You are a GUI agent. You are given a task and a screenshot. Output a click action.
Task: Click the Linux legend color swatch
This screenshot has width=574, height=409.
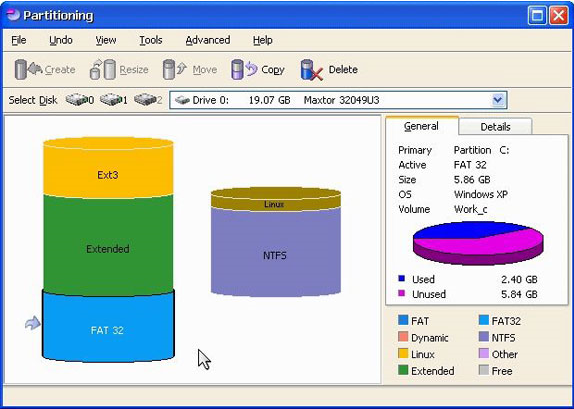403,354
